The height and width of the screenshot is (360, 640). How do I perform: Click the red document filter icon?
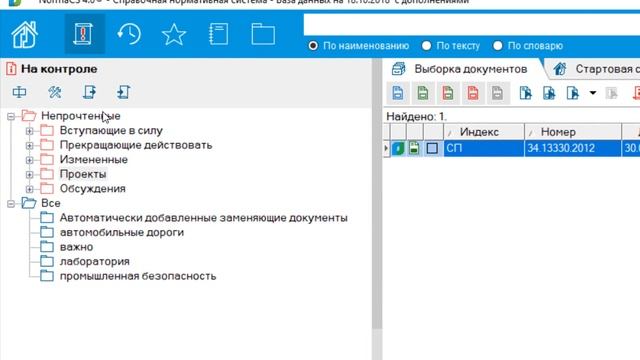click(x=473, y=93)
